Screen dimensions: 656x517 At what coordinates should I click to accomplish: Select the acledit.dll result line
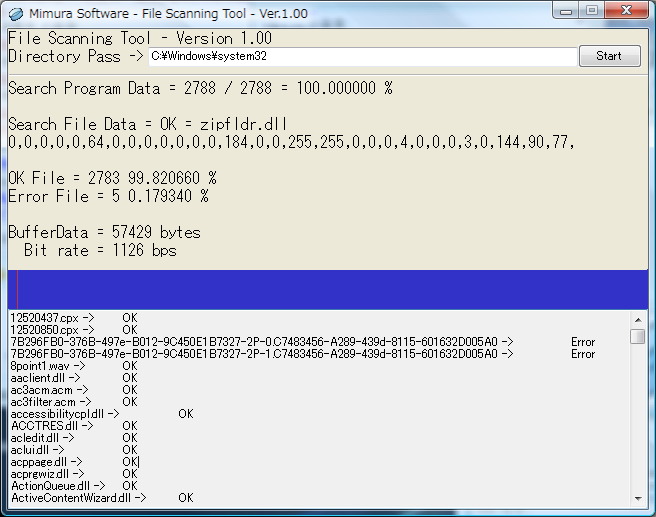coord(74,438)
